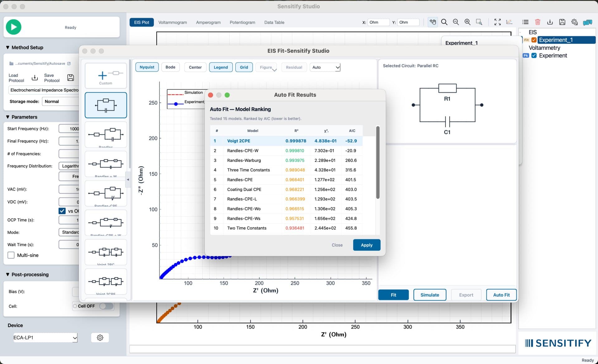Fit the plot to full view with the arrows icon
598x364 pixels.
[497, 22]
